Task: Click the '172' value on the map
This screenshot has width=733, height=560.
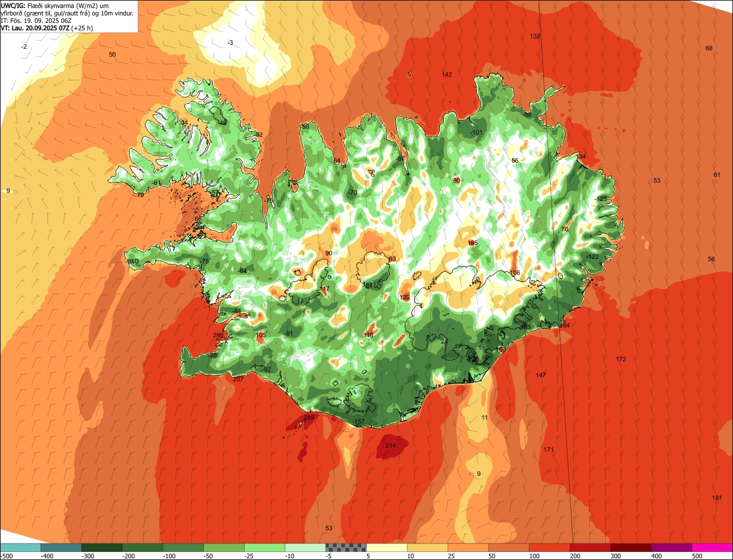Action: (621, 360)
